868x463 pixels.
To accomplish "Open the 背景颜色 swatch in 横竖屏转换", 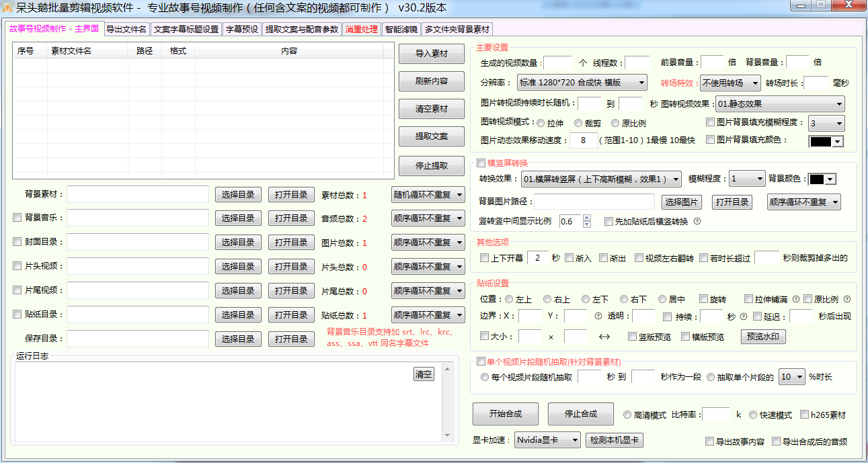I will [822, 179].
